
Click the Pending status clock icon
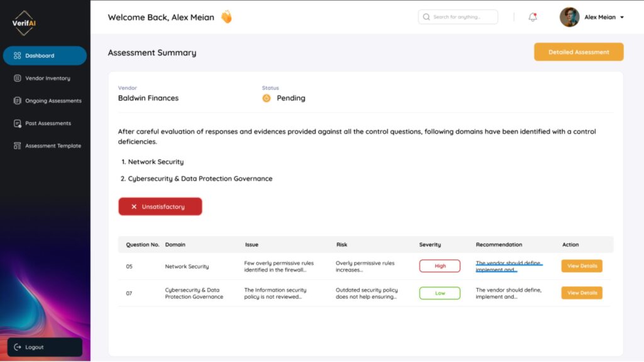(x=267, y=99)
